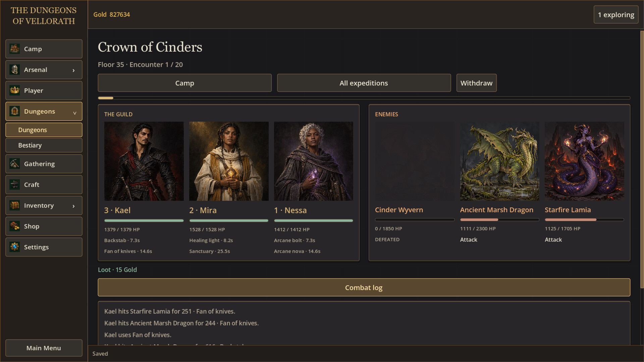Select the Bestiary submenu item
644x362 pixels.
(x=44, y=145)
